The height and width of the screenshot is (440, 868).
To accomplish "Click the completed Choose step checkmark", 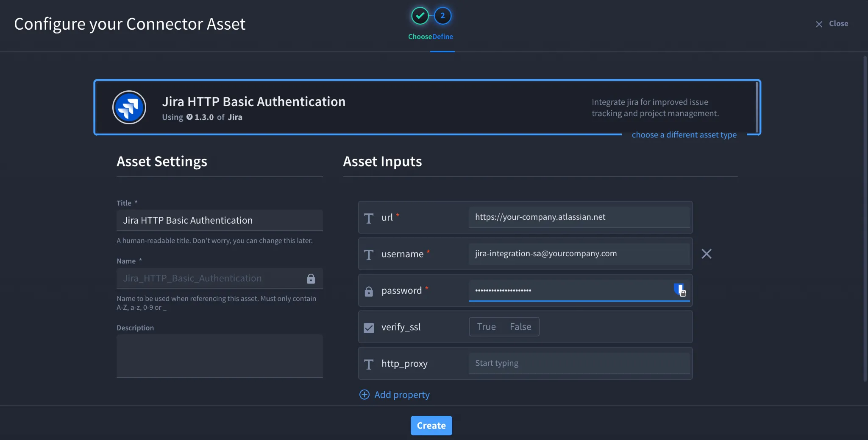I will (420, 16).
